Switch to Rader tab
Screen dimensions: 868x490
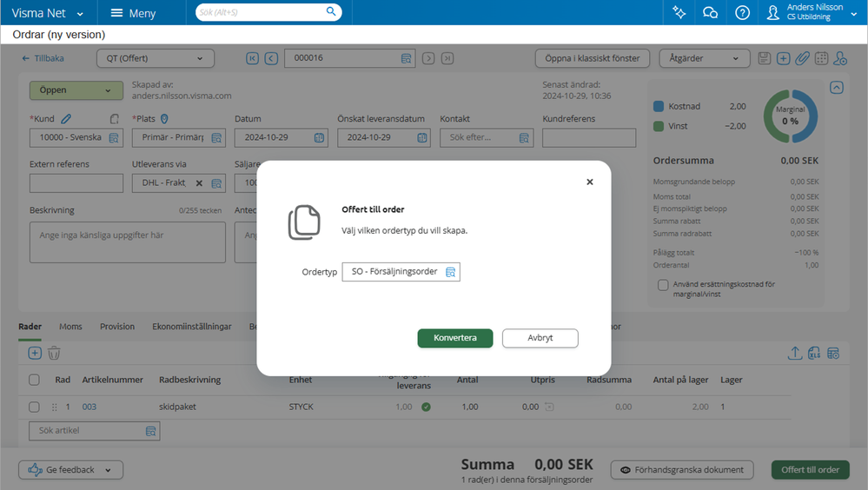tap(30, 327)
